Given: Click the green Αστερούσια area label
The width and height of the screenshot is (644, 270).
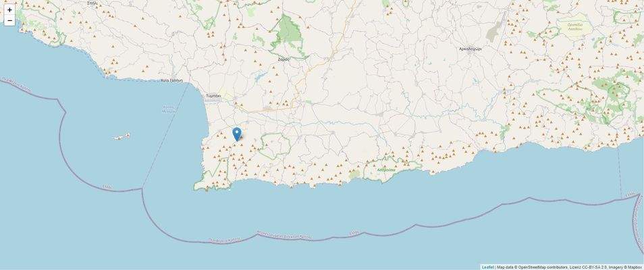Looking at the screenshot, I should point(387,169).
